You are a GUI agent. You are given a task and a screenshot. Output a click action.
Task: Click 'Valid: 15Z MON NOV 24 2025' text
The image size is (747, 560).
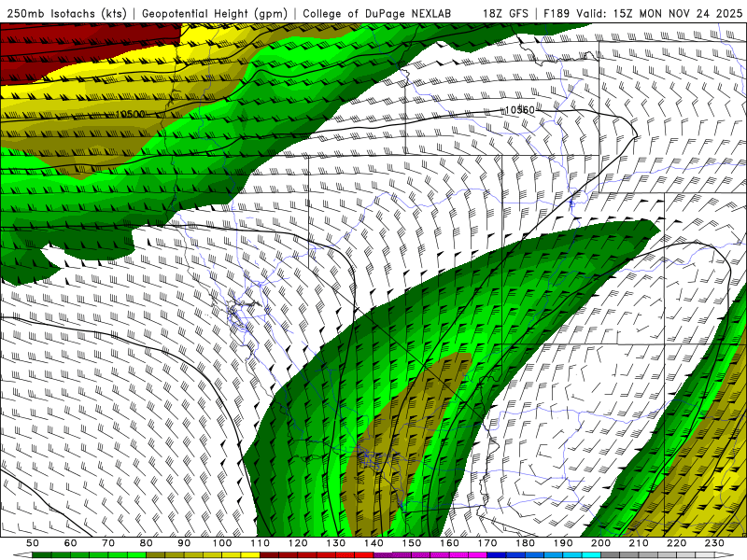point(659,13)
